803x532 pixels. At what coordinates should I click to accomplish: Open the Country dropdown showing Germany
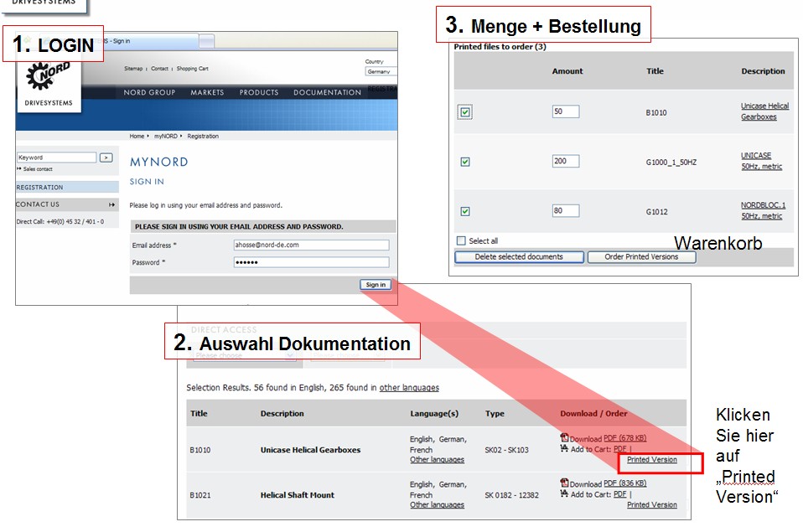[381, 72]
